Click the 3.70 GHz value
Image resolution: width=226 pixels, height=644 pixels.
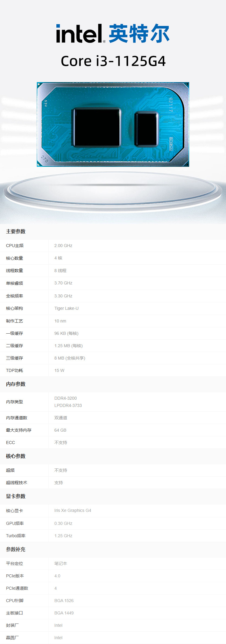[63, 283]
